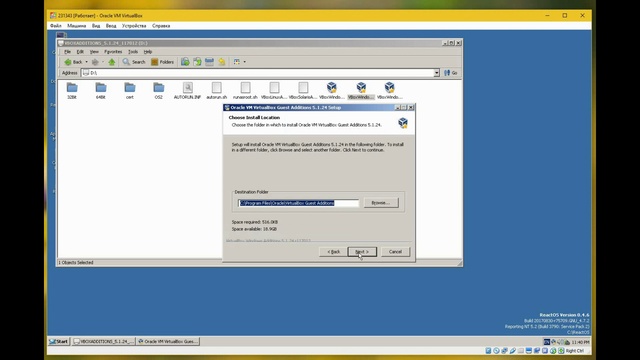Click the yellow undo toolbar icon
The width and height of the screenshot is (640, 360).
point(222,62)
